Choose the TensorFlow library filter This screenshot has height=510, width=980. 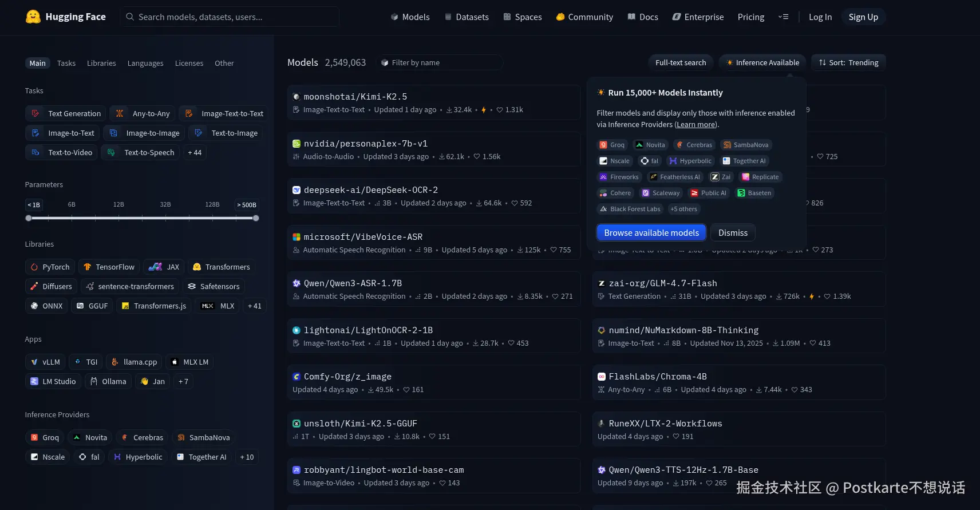pyautogui.click(x=109, y=267)
